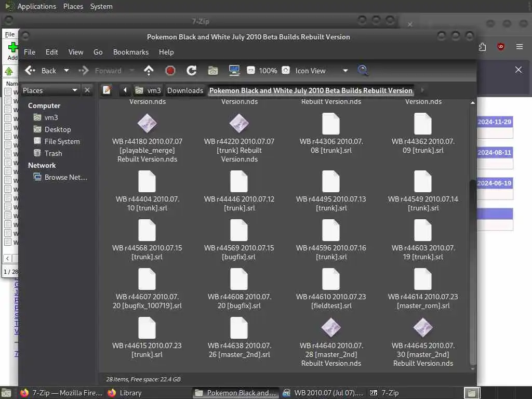Open the Back history dropdown arrow
This screenshot has height=399, width=532.
point(66,71)
